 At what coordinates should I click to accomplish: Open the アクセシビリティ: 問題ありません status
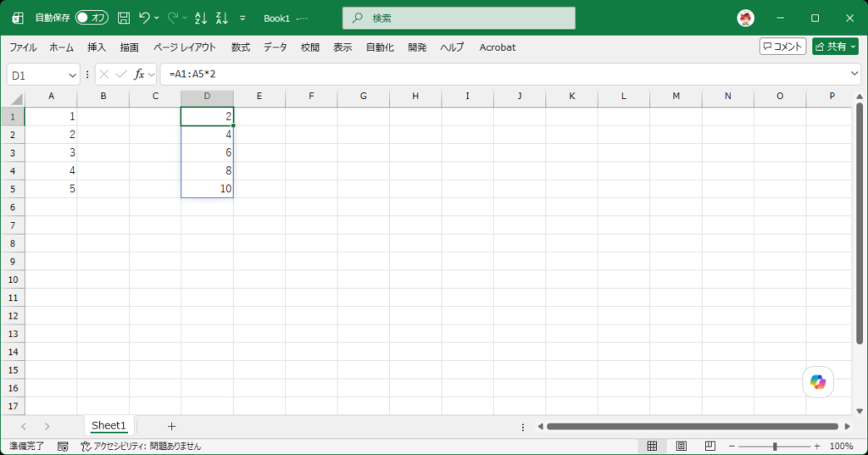141,447
